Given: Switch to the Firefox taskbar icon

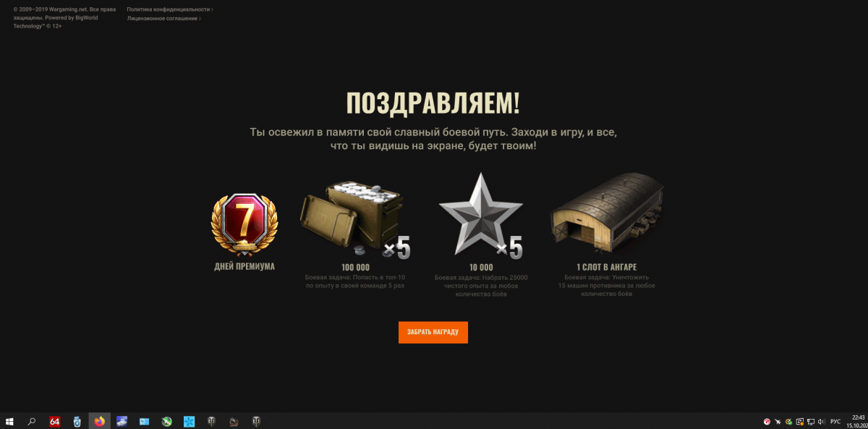Looking at the screenshot, I should coord(99,421).
